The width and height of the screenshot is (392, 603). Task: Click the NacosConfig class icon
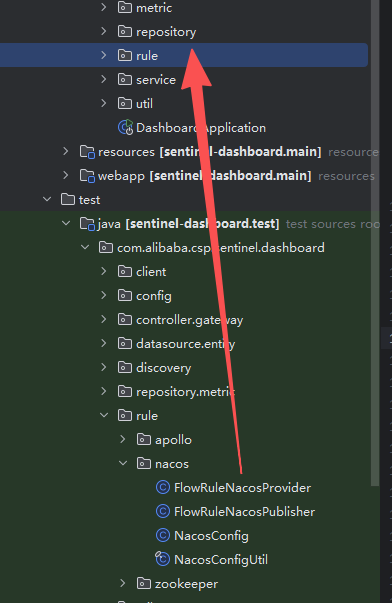coord(163,535)
